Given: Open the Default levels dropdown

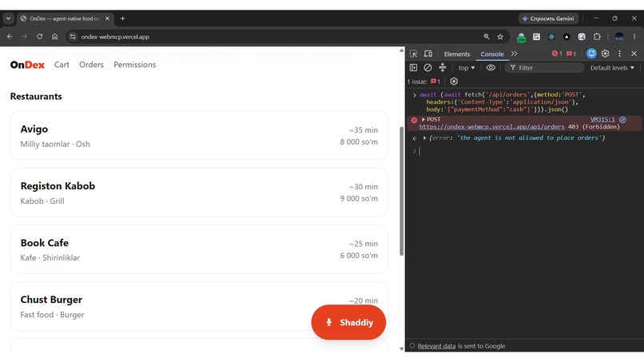Looking at the screenshot, I should [x=612, y=68].
